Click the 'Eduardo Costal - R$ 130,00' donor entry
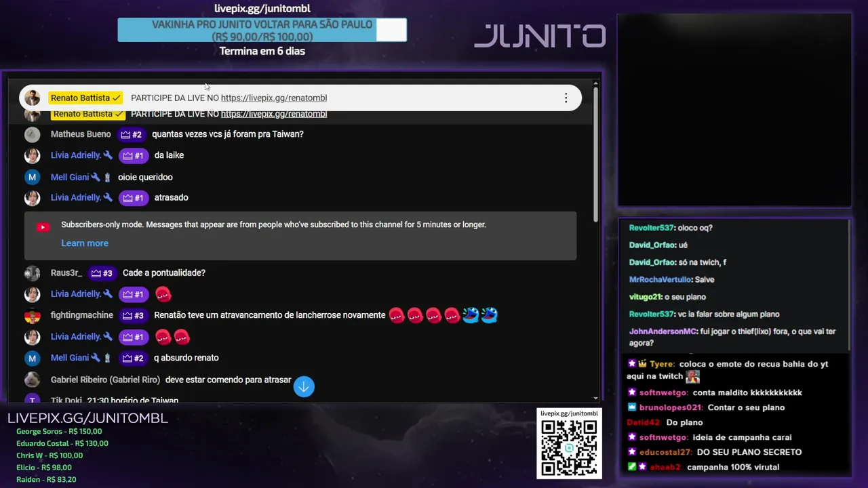Screen dimensions: 868x488 (x=62, y=443)
